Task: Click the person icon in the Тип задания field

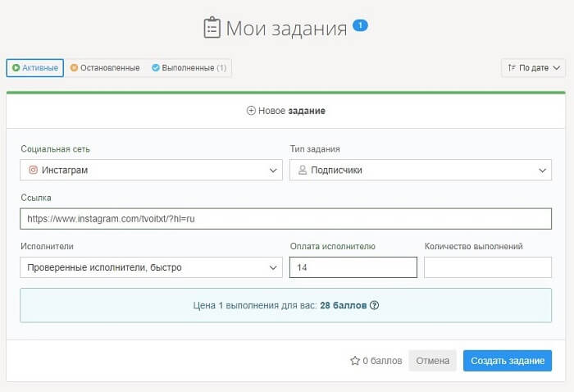Action: [x=303, y=170]
